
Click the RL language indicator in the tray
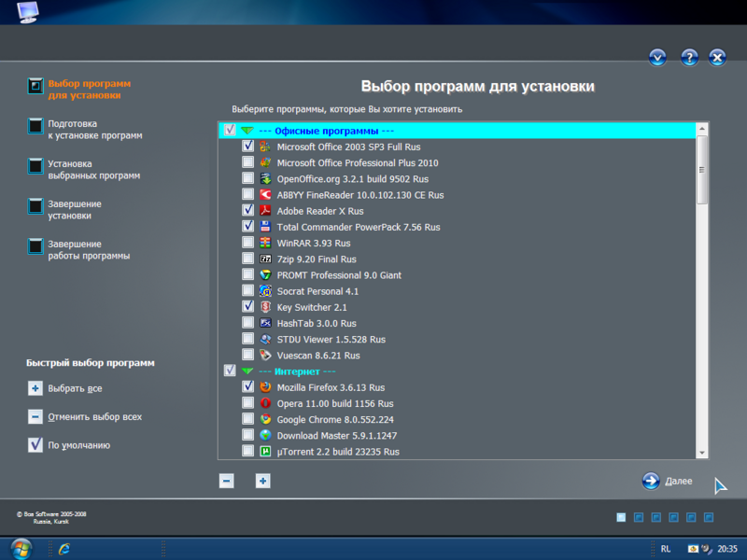(666, 549)
